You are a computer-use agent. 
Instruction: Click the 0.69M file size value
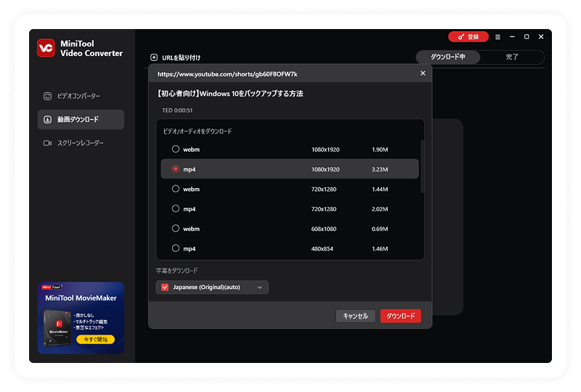point(380,229)
